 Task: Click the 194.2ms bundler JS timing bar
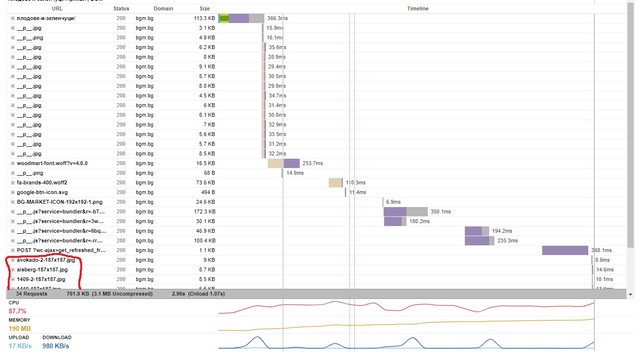477,231
